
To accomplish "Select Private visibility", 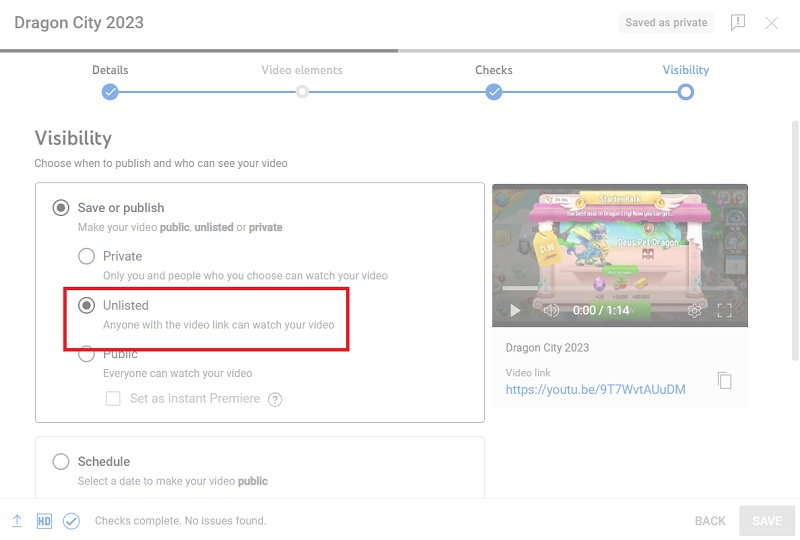I will [86, 256].
